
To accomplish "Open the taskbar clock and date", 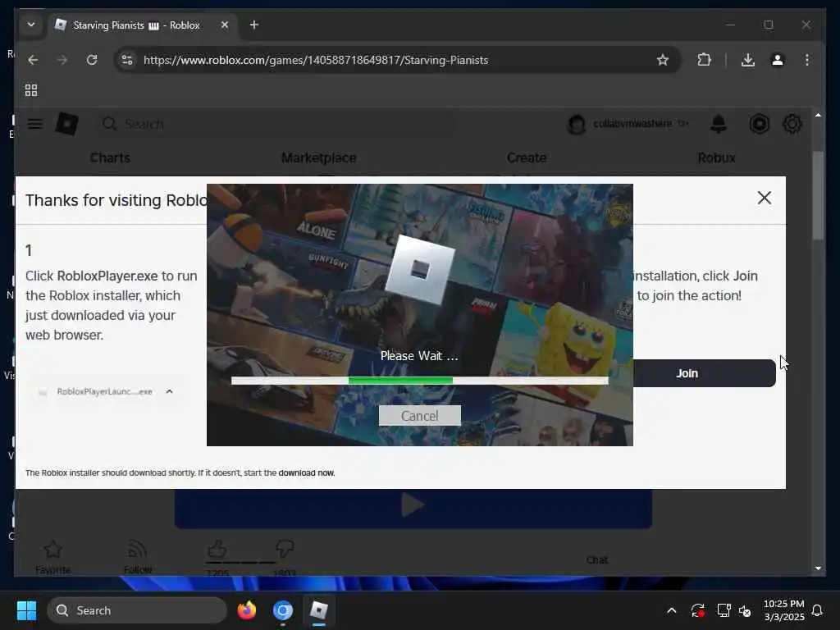I will tap(783, 610).
